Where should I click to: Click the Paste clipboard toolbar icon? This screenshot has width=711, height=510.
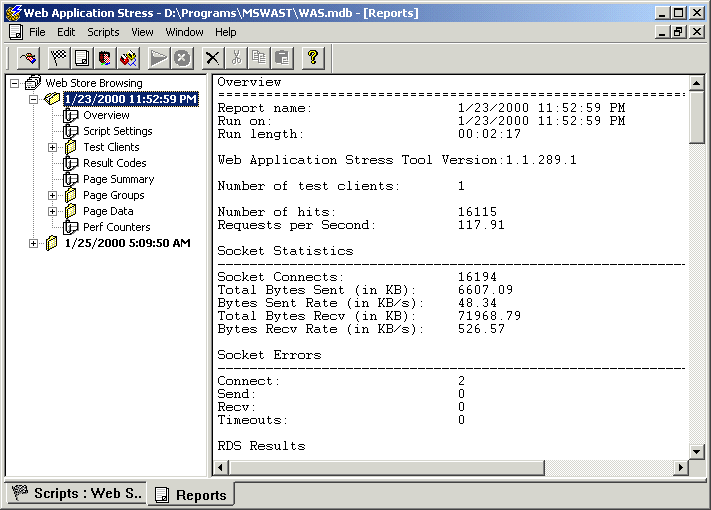tap(282, 58)
